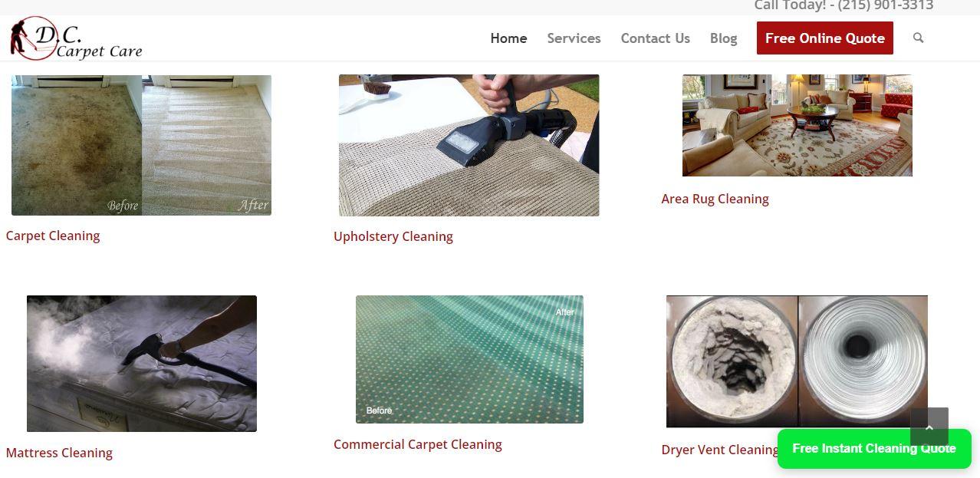Open the Area Rug Cleaning link
The image size is (980, 478).
[x=715, y=199]
